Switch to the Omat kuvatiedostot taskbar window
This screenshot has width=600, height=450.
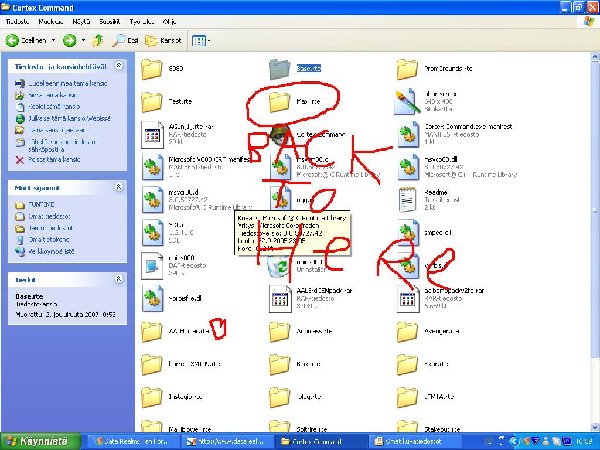pyautogui.click(x=415, y=442)
